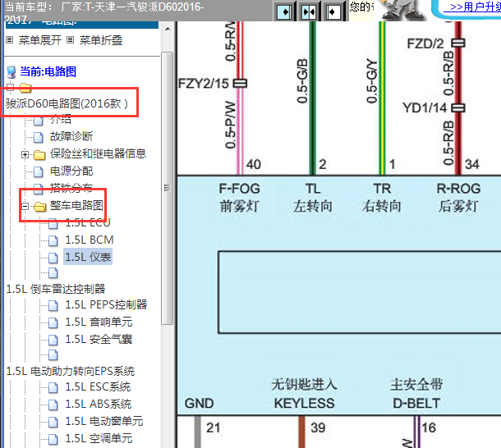The image size is (501, 448).
Task: Open the 电源分配 page
Action: [71, 171]
